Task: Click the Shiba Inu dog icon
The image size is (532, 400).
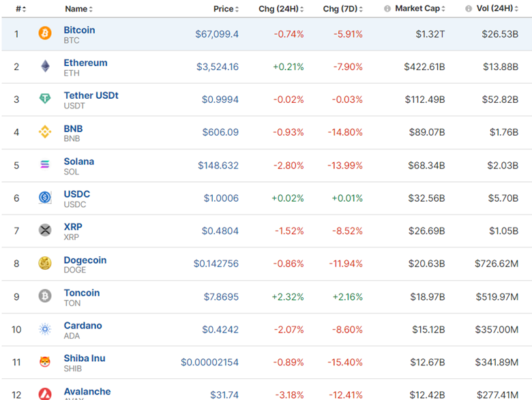Action: 45,362
